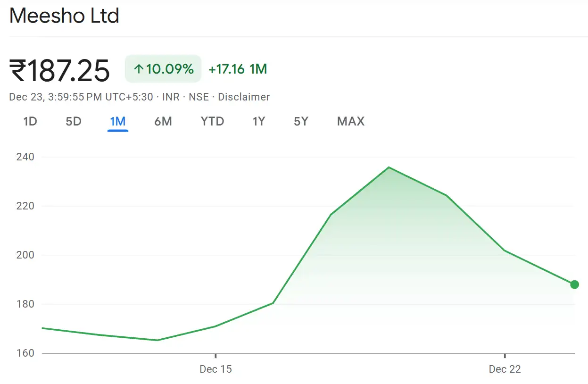Click the Dec 15 axis label
Screen dimensions: 588x384
(215, 369)
